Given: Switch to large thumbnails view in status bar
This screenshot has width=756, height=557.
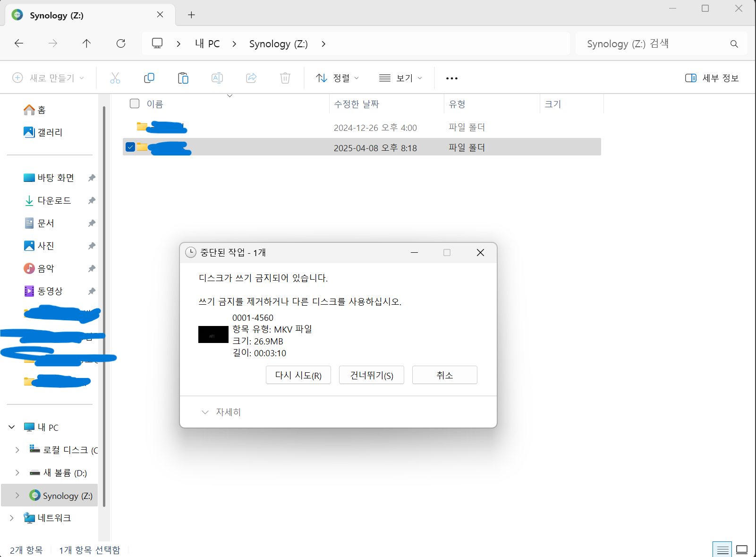Looking at the screenshot, I should (742, 549).
